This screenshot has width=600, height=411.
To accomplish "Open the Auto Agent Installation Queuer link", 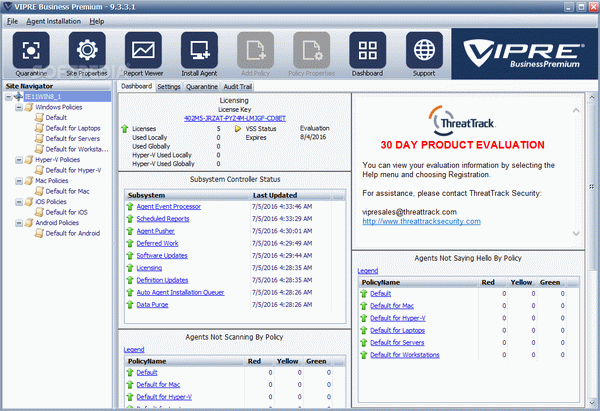I will coord(180,292).
